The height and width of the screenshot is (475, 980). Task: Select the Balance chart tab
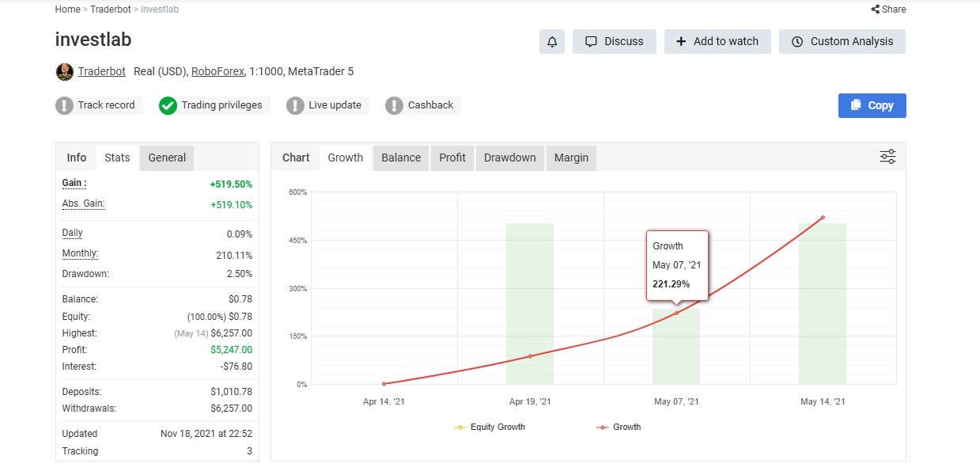tap(401, 158)
